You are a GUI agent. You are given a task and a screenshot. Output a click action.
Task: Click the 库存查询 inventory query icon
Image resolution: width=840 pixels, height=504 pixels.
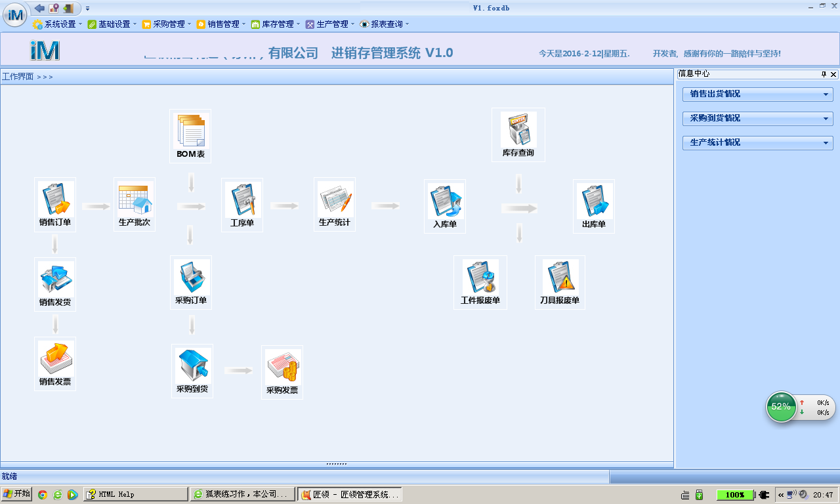coord(518,131)
